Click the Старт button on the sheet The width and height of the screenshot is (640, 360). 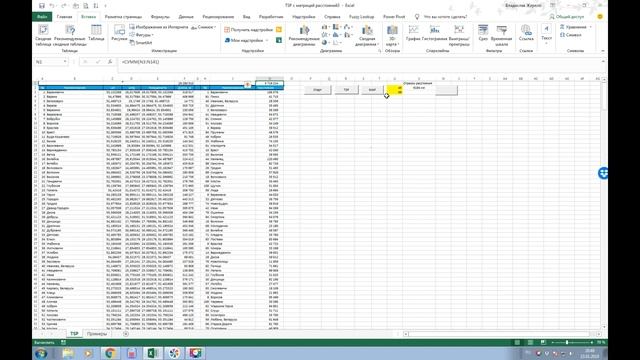[318, 90]
